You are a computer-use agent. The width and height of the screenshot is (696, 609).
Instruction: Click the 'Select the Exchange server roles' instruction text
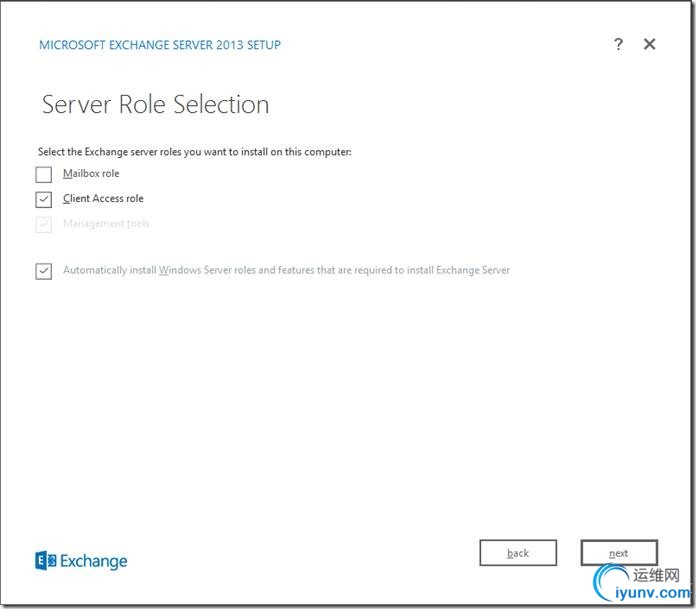point(194,152)
